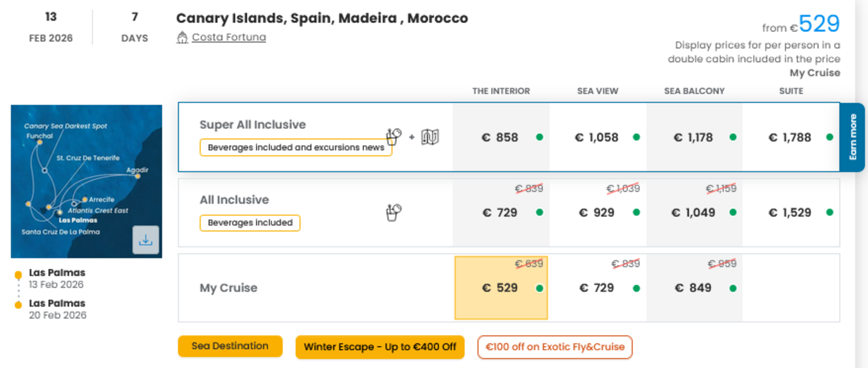868x368 pixels.
Task: Click the Las Palmas departure marker dot
Action: coord(18,275)
